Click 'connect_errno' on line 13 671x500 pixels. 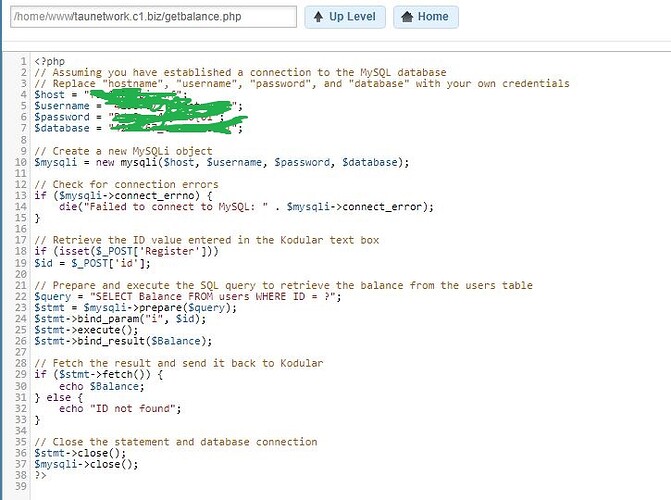(154, 196)
